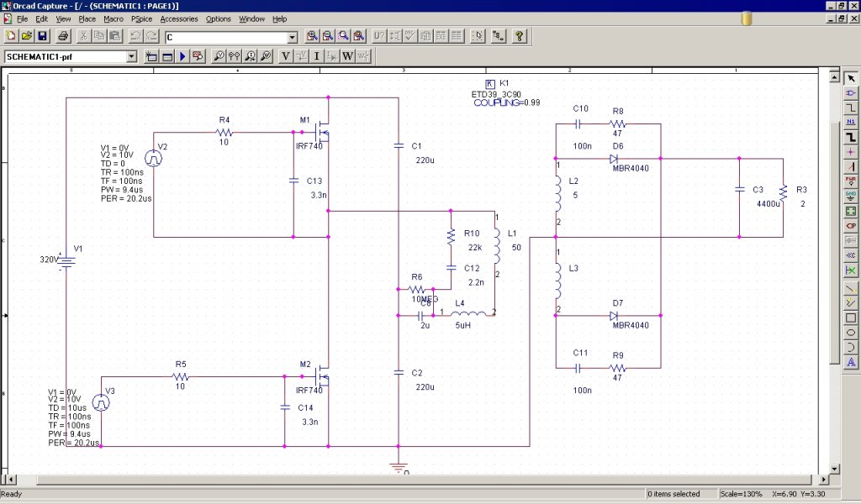Open the Window menu
861x504 pixels.
pyautogui.click(x=251, y=18)
